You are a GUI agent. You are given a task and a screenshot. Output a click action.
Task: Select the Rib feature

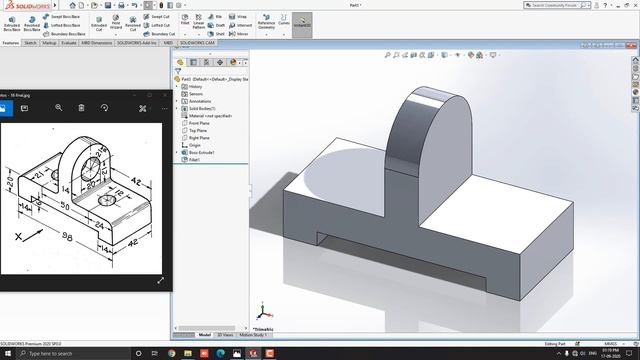215,17
